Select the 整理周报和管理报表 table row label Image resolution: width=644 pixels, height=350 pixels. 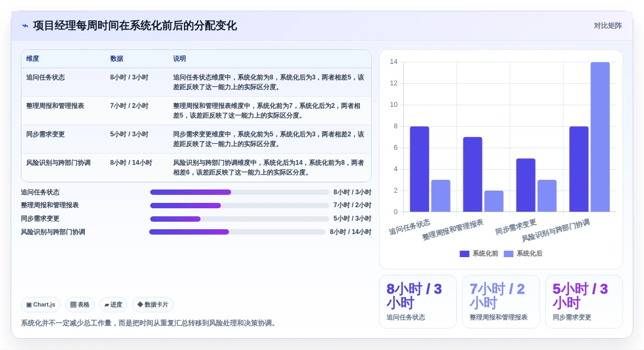(x=55, y=106)
